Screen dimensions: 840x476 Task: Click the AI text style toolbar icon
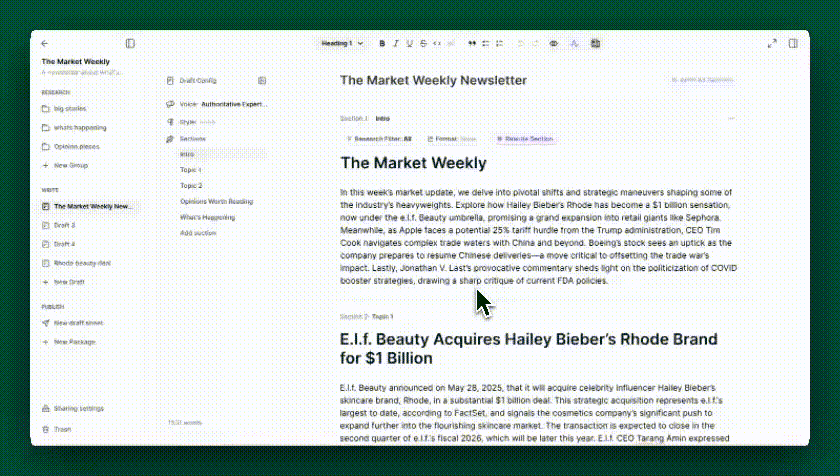click(574, 43)
